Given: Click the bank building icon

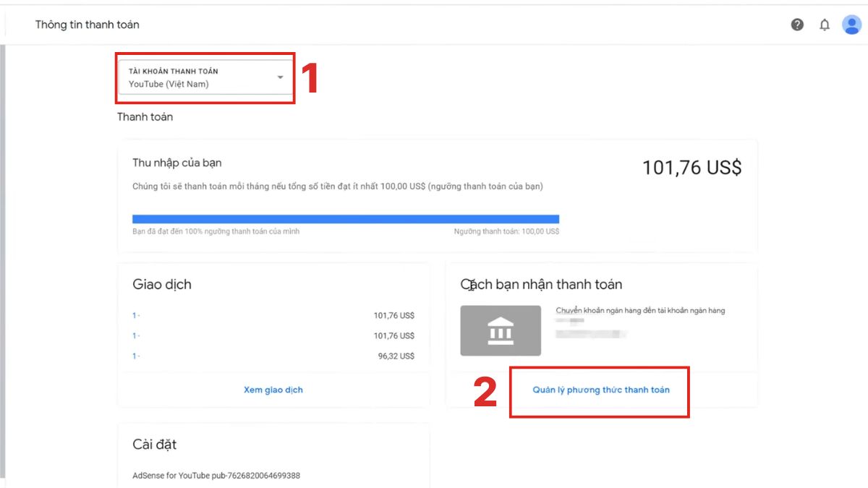Looking at the screenshot, I should click(501, 330).
